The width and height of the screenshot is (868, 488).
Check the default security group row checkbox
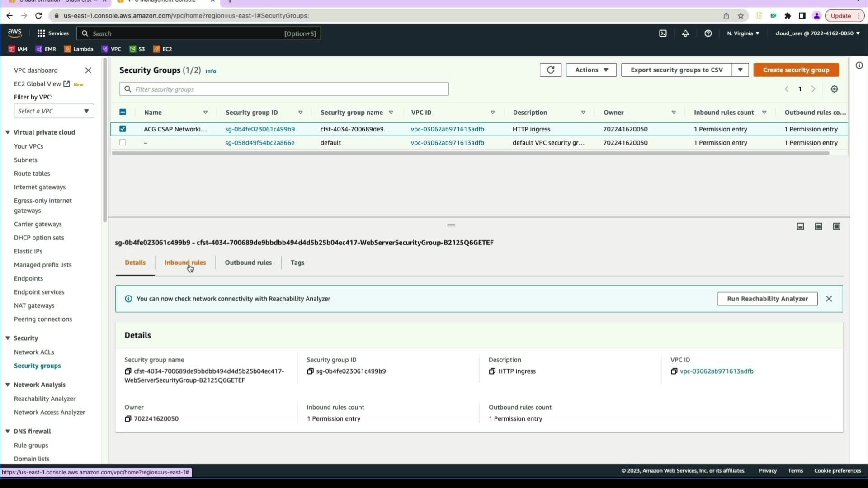point(123,142)
